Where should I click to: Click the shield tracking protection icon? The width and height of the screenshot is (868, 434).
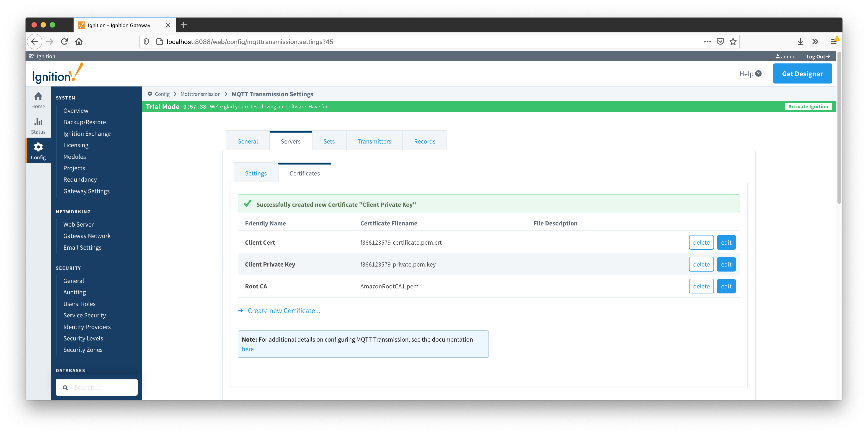[146, 42]
